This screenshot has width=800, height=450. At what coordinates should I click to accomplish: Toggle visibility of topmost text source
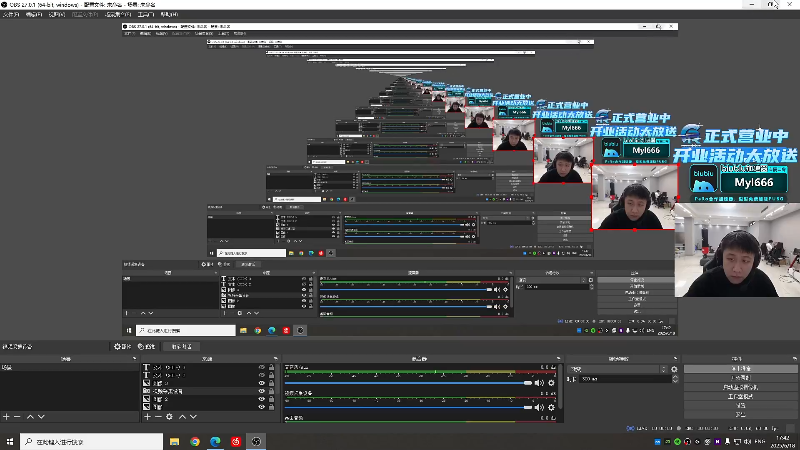point(262,367)
